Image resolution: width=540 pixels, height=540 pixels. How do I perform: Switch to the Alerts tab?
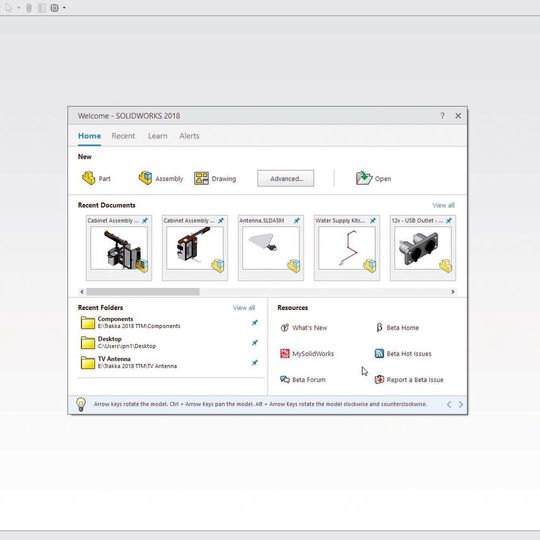point(189,136)
